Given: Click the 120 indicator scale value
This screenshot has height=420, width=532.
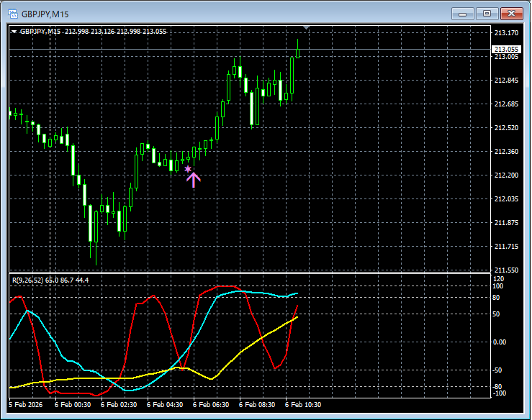Looking at the screenshot, I should (498, 279).
